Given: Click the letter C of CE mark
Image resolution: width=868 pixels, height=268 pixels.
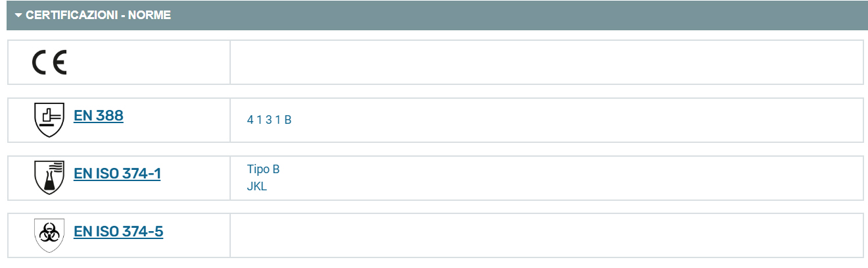Looking at the screenshot, I should coord(40,63).
